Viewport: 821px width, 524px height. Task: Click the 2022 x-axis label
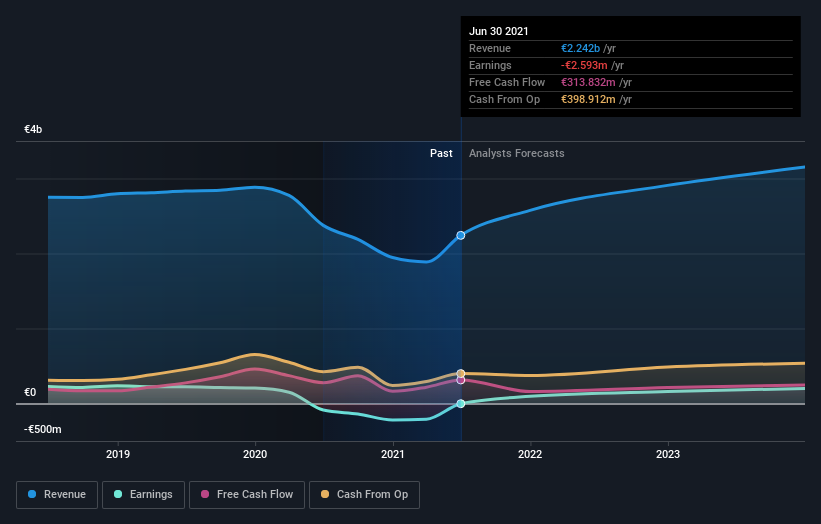530,454
